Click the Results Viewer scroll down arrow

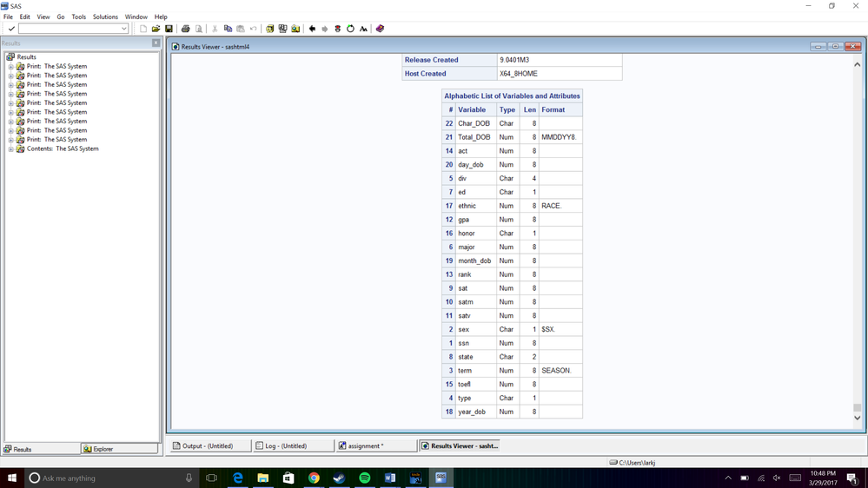coord(857,418)
